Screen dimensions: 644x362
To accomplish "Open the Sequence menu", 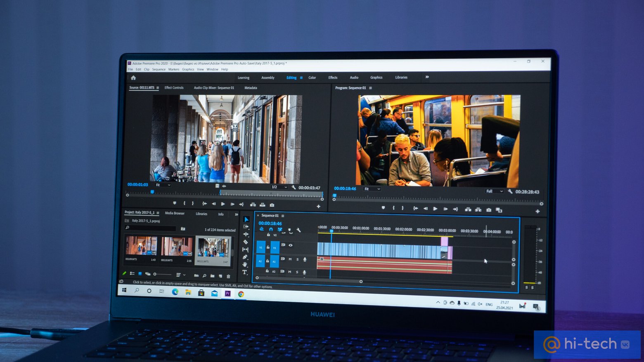I will (159, 69).
